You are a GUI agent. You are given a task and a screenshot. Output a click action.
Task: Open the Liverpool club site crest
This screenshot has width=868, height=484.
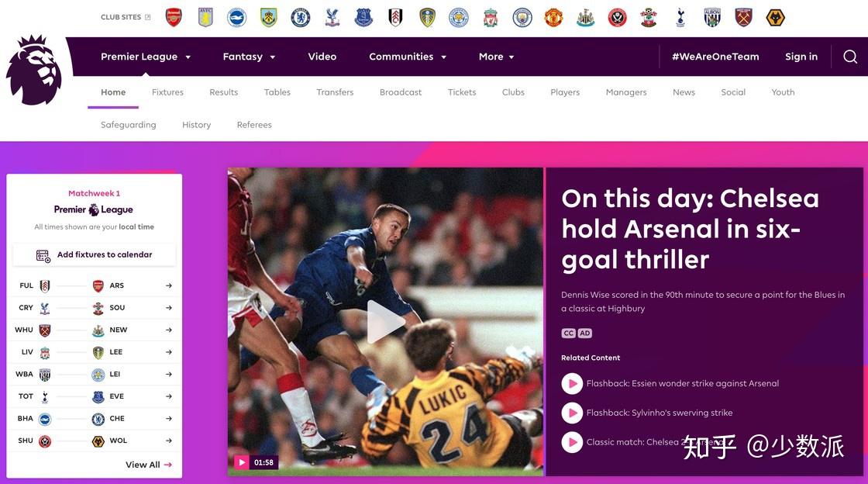coord(491,18)
